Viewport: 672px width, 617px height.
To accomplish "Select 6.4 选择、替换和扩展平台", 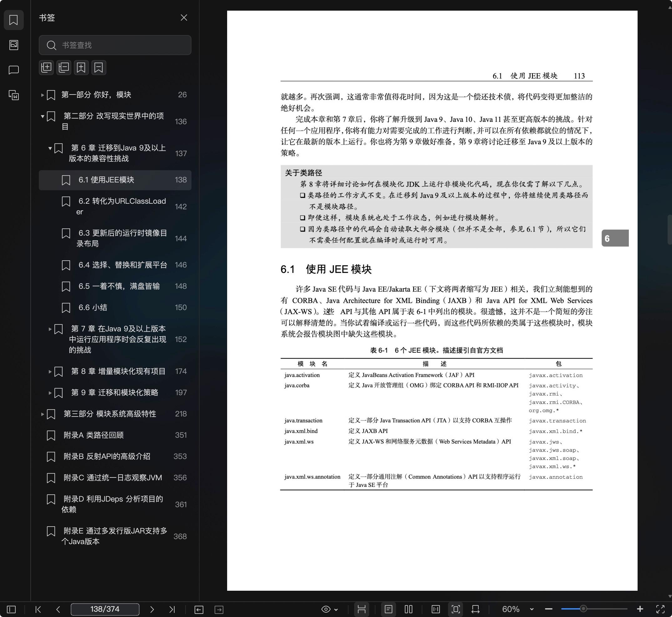I will [115, 265].
